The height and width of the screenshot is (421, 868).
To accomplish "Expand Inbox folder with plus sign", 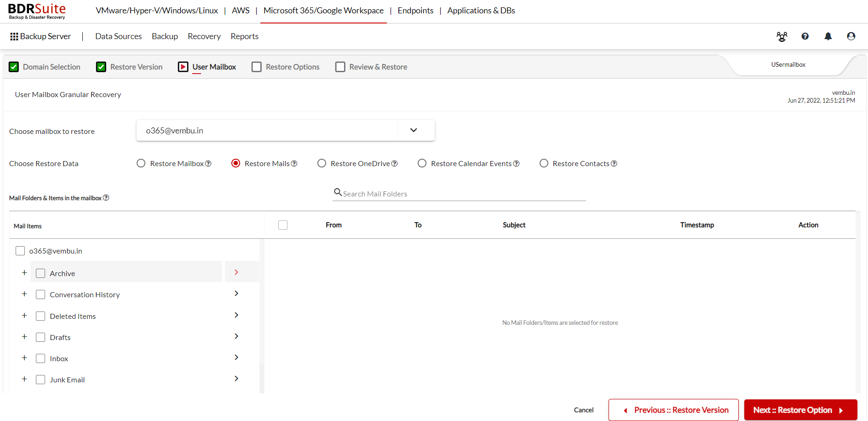I will (x=24, y=358).
